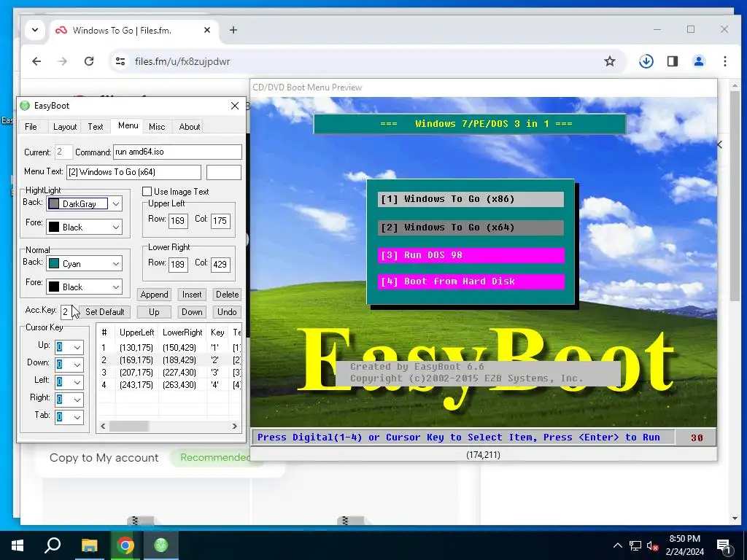Expand Cursor Key Down dropdown
Viewport: 747px width, 560px height.
77,365
